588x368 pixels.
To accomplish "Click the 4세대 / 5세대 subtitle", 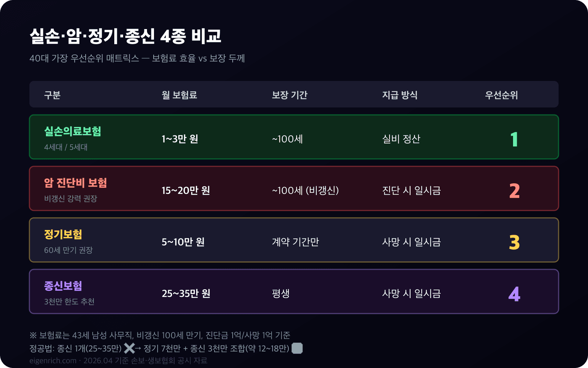I will coord(66,147).
